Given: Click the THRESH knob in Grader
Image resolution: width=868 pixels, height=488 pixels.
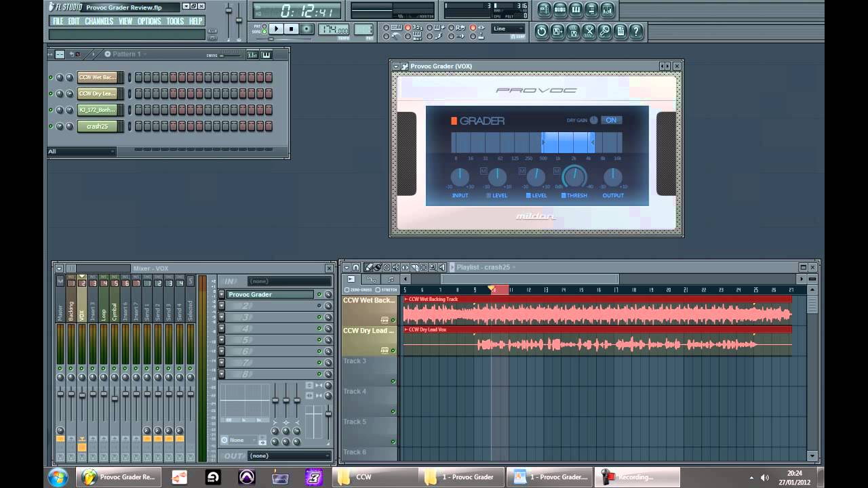Looking at the screenshot, I should click(x=574, y=177).
